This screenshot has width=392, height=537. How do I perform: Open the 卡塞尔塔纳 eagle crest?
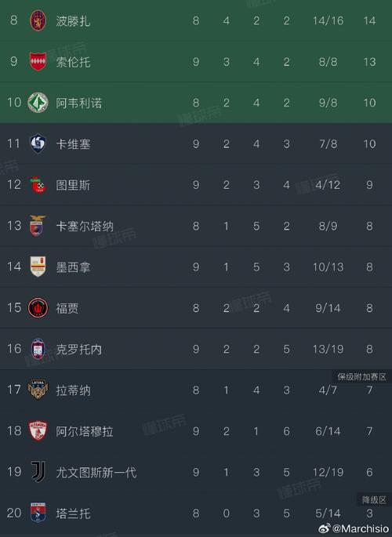click(38, 226)
